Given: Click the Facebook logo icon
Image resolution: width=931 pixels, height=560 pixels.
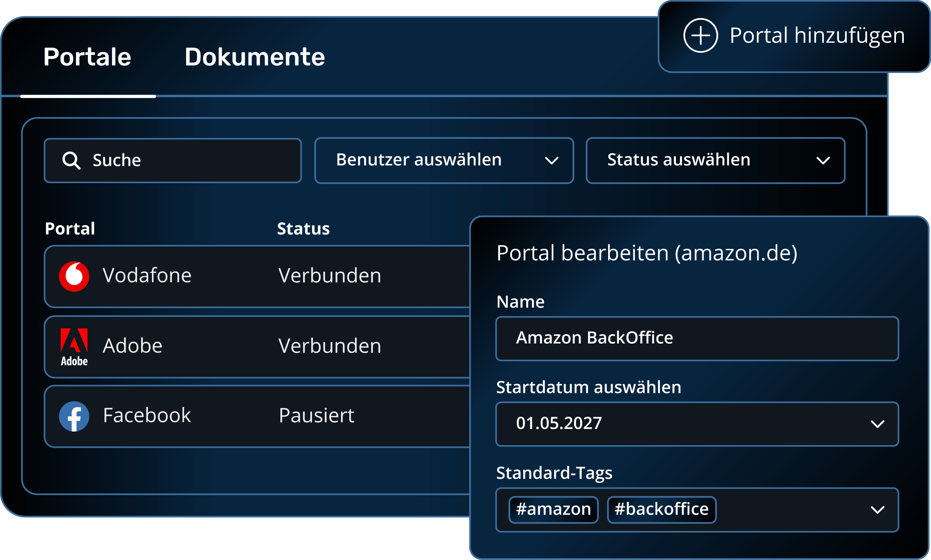Looking at the screenshot, I should [x=74, y=416].
